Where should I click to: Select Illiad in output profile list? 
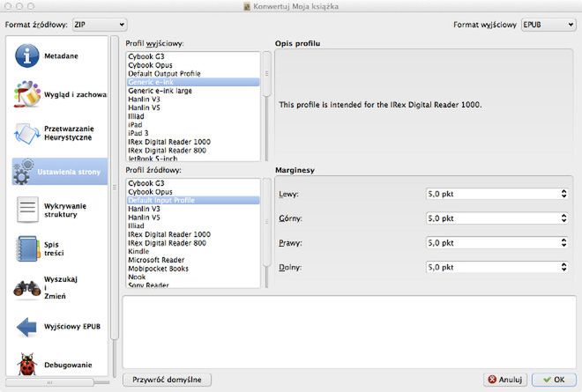click(193, 116)
